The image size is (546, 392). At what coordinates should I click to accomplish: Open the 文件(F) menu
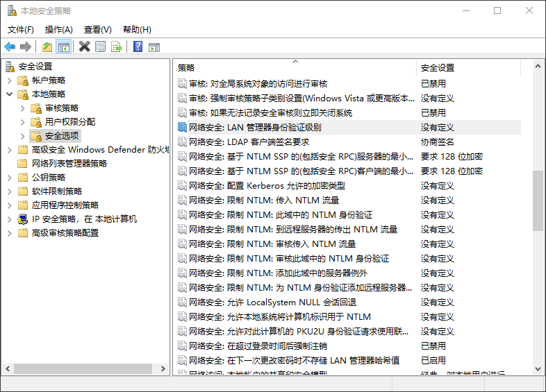(x=21, y=30)
